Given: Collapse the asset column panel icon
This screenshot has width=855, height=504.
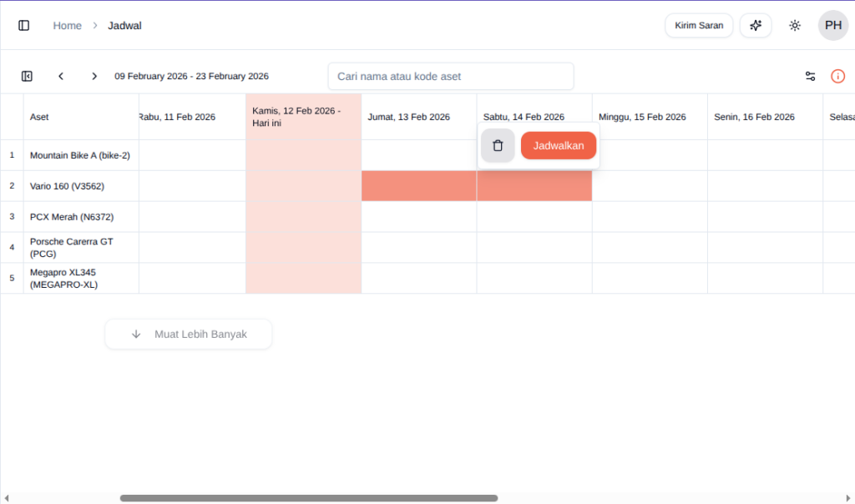Looking at the screenshot, I should pos(27,76).
